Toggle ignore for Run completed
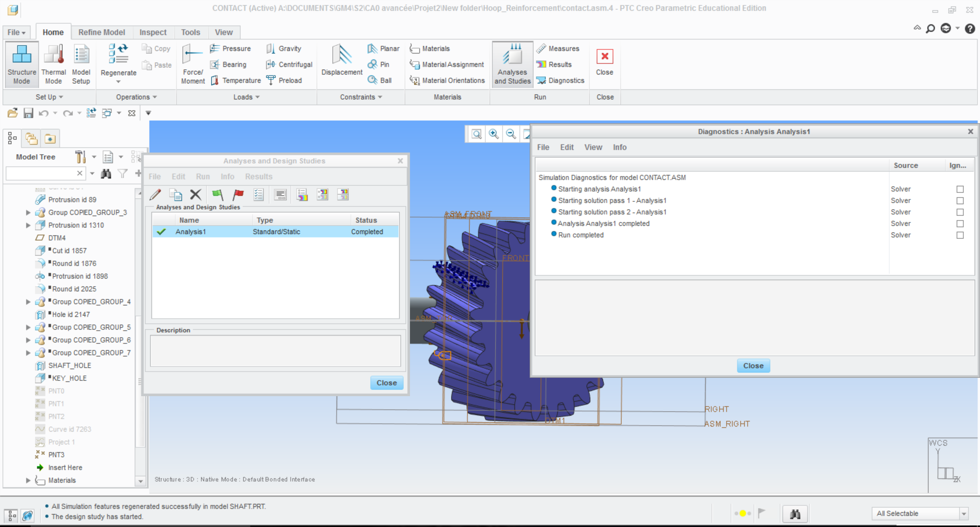980x527 pixels. coord(960,235)
